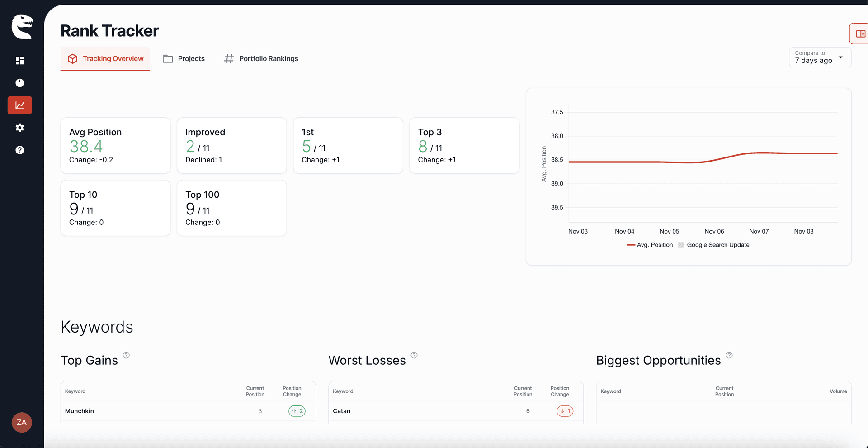Image resolution: width=868 pixels, height=448 pixels.
Task: Open the Keyword column header in Top Gains
Action: (75, 391)
